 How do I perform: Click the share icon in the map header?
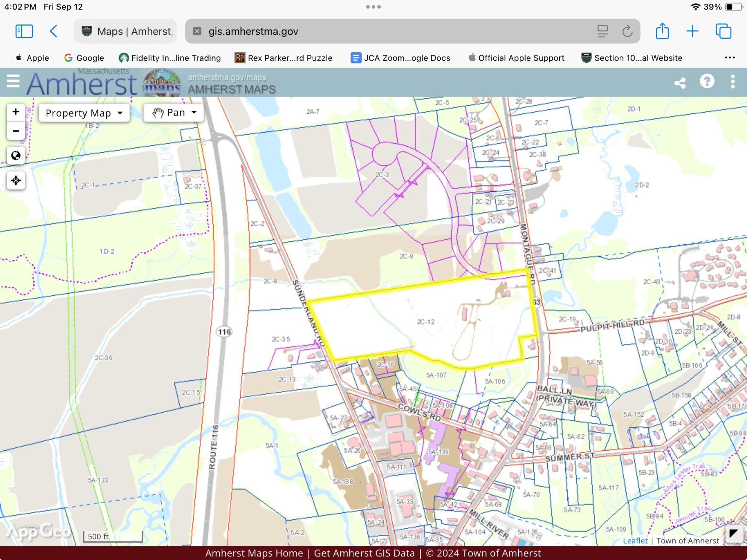680,83
